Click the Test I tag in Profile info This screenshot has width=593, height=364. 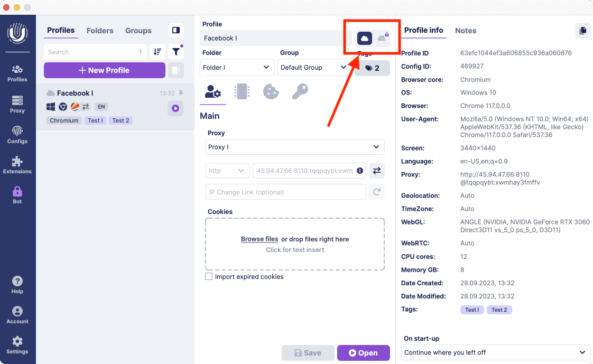pyautogui.click(x=472, y=310)
